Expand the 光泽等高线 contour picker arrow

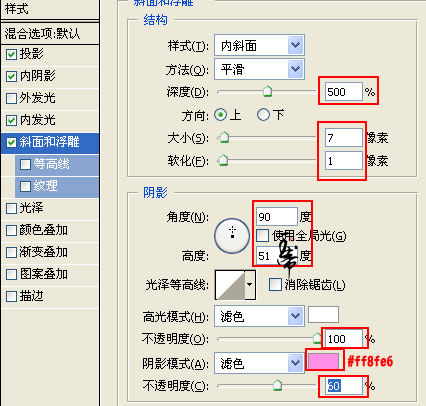click(250, 285)
